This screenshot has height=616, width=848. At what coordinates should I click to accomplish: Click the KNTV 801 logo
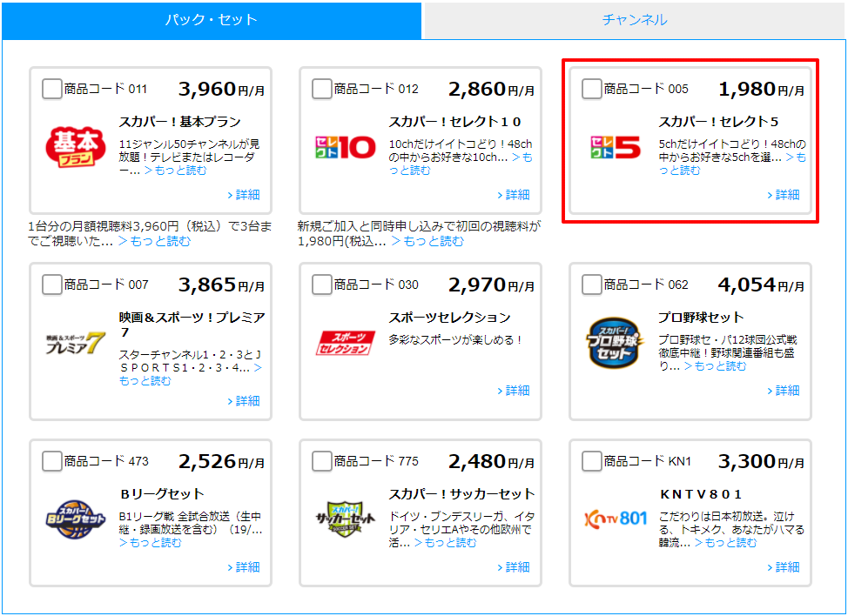pyautogui.click(x=615, y=519)
